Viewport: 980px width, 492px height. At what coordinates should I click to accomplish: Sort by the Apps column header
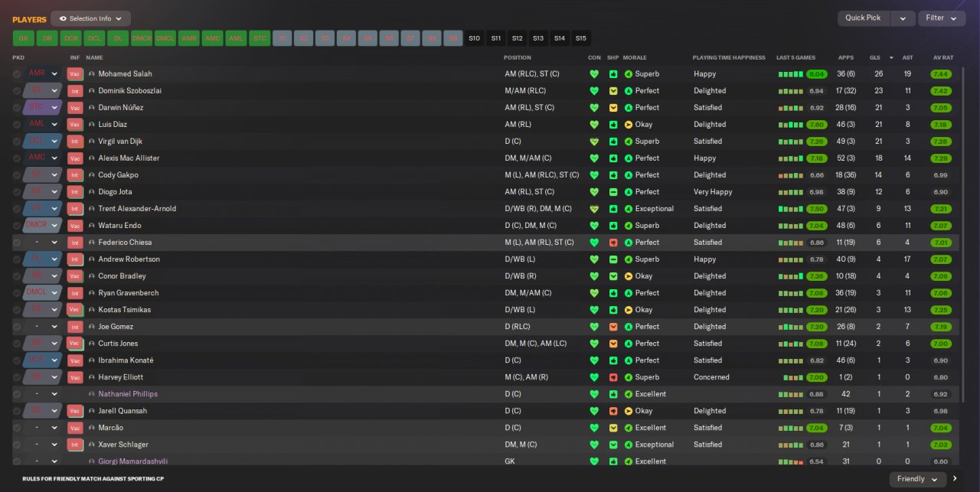click(x=846, y=57)
